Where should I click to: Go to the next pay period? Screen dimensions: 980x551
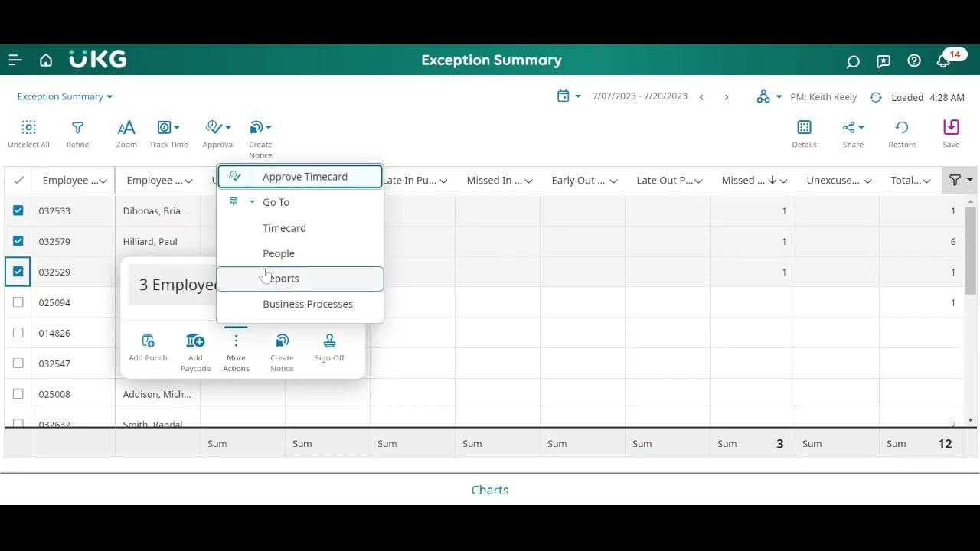[727, 97]
